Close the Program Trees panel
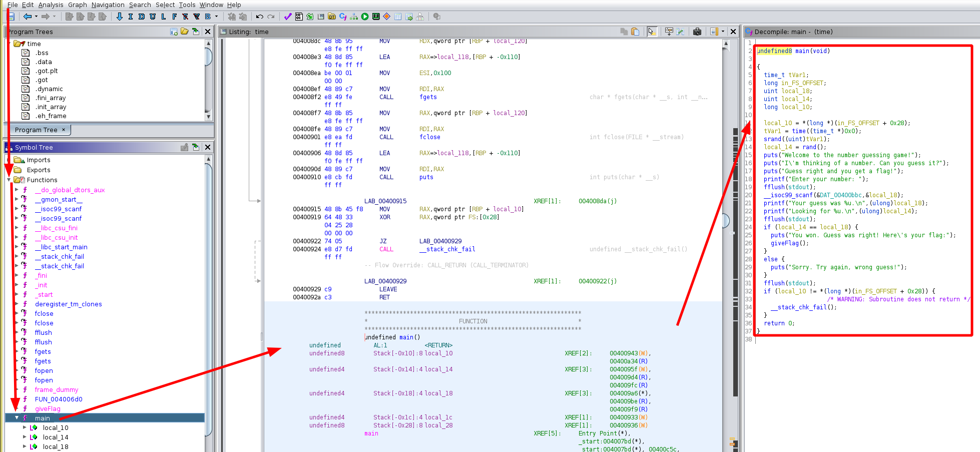The image size is (980, 452). pos(208,32)
